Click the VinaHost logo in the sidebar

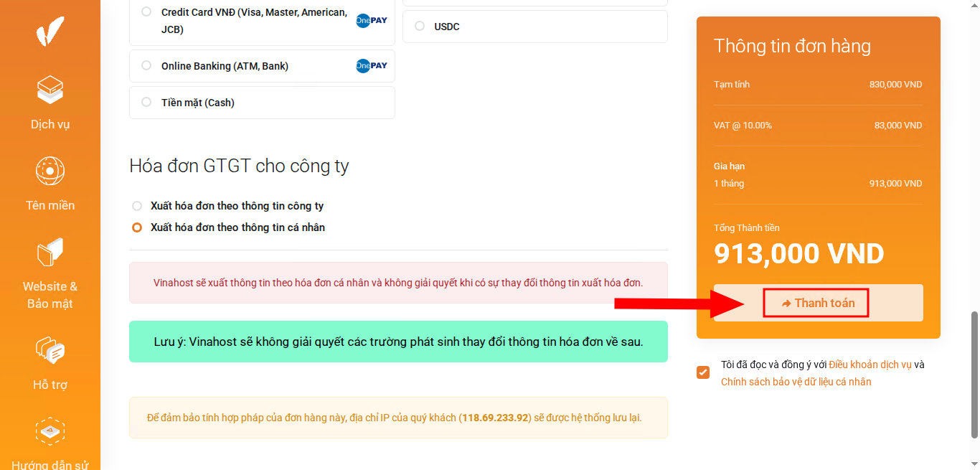[50, 30]
